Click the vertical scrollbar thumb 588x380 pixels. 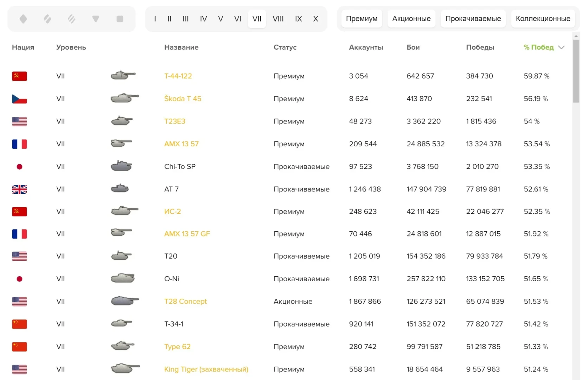tap(576, 70)
